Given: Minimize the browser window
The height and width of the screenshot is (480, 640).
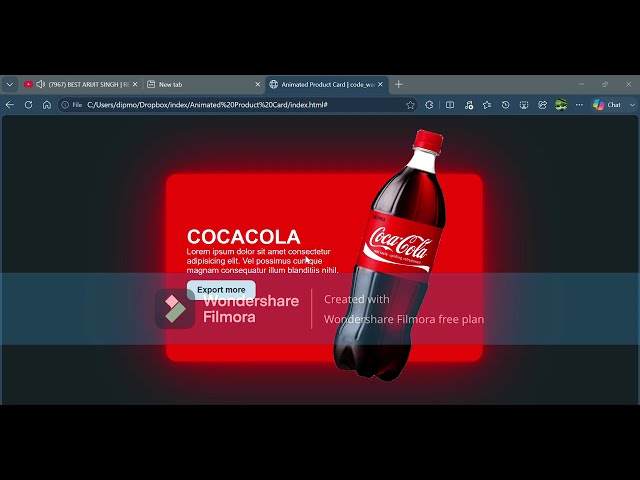Looking at the screenshot, I should (x=581, y=84).
